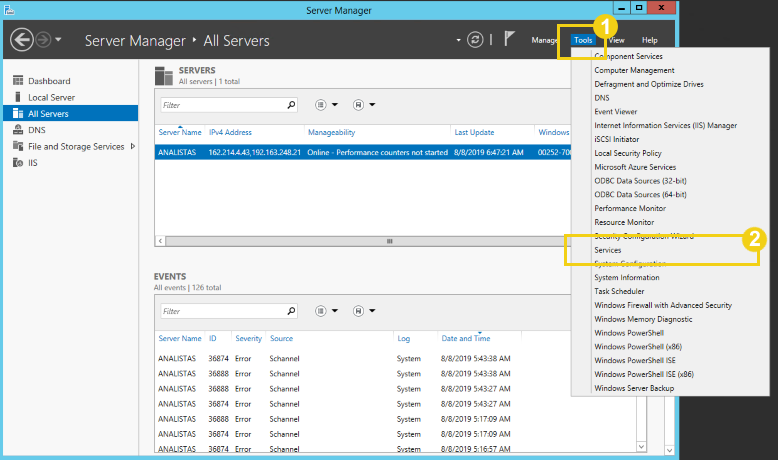Viewport: 778px width, 460px height.
Task: Open Services from the Tools menu
Action: (607, 250)
